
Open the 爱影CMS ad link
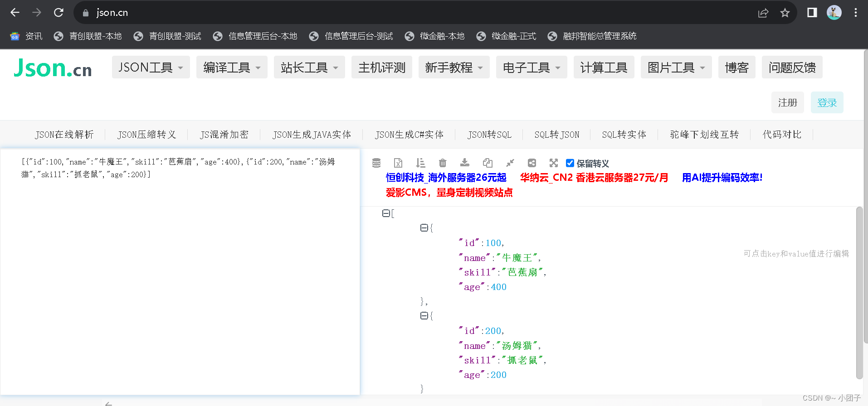click(449, 193)
